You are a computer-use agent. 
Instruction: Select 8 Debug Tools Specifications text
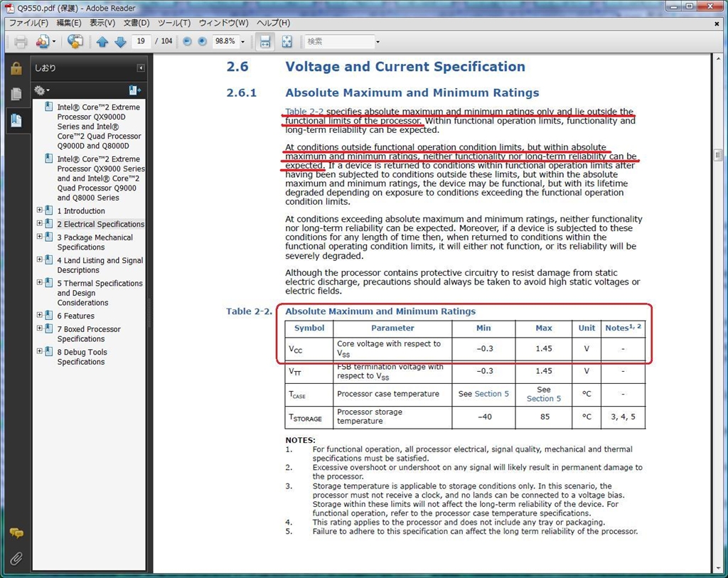click(x=82, y=357)
